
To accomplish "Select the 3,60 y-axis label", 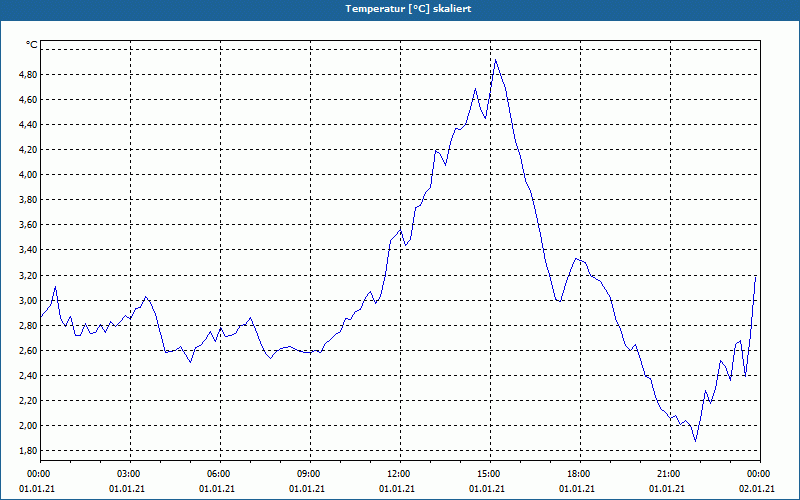I will pos(29,224).
